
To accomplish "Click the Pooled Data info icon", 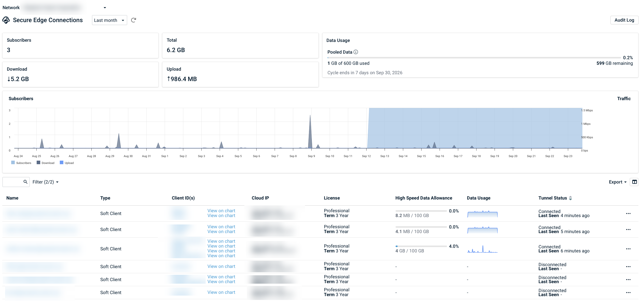I will click(356, 52).
